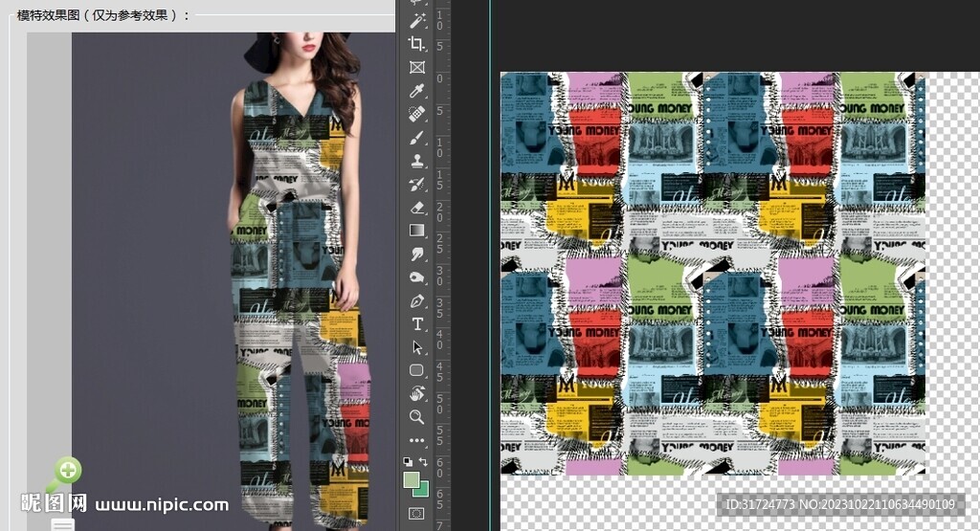
Task: Open the light green foreground color swatch
Action: [411, 478]
